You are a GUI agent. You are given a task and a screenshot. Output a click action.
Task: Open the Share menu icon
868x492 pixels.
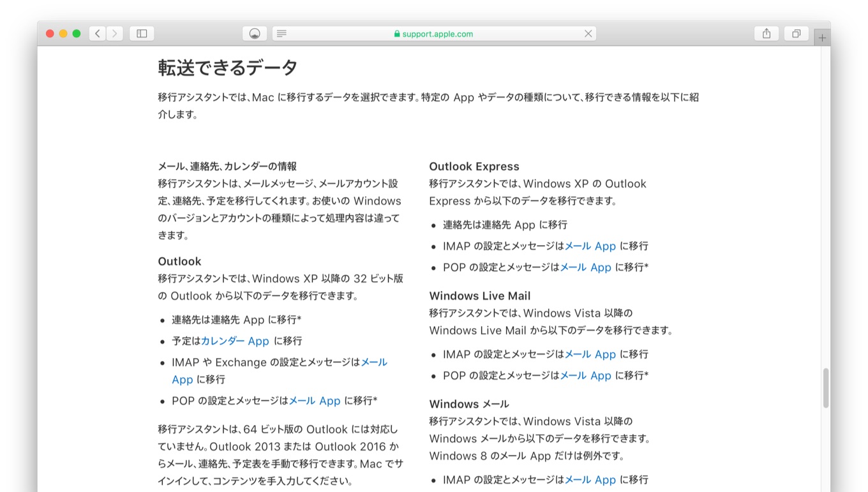click(x=767, y=34)
